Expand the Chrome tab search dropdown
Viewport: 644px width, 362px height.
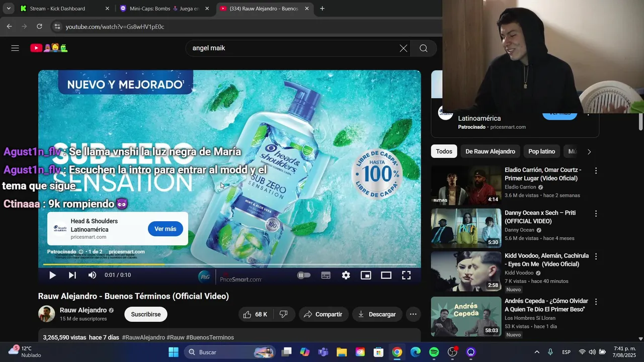coord(9,9)
